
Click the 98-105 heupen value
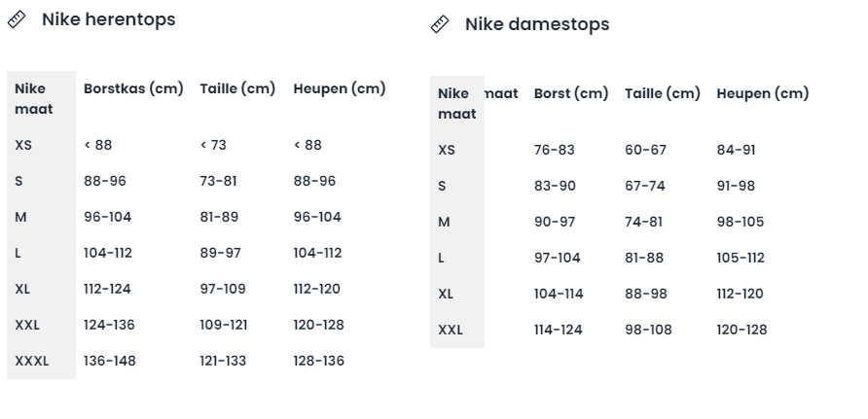(x=741, y=223)
